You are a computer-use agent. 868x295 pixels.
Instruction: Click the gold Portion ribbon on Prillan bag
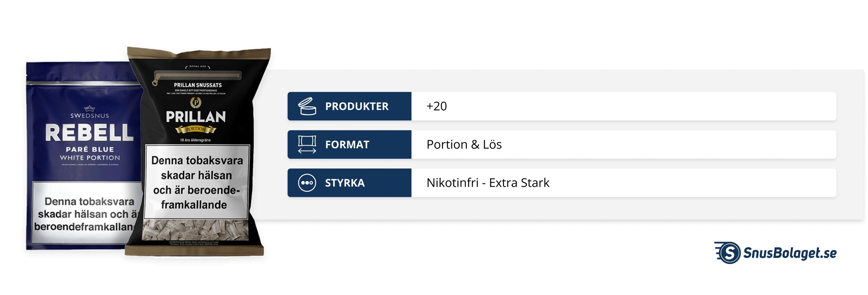(x=195, y=129)
